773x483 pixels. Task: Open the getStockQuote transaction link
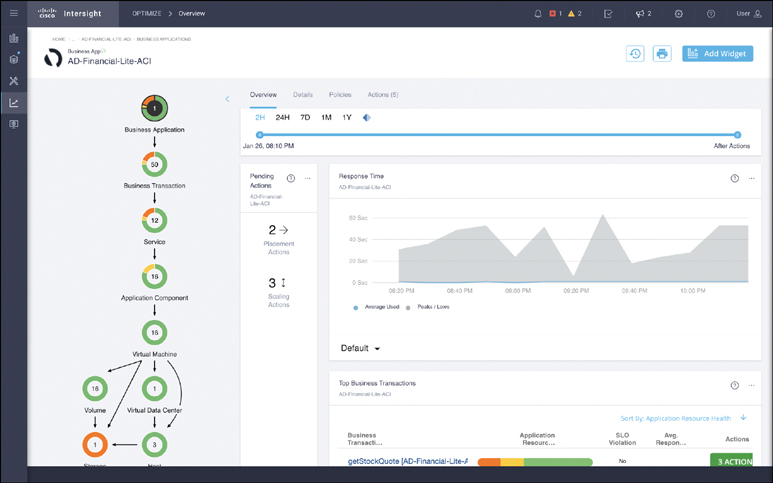(407, 461)
